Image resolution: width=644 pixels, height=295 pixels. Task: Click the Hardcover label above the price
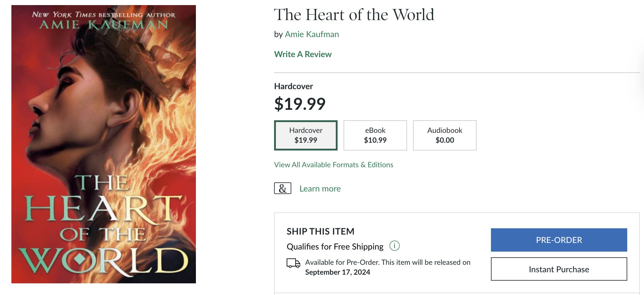point(293,86)
